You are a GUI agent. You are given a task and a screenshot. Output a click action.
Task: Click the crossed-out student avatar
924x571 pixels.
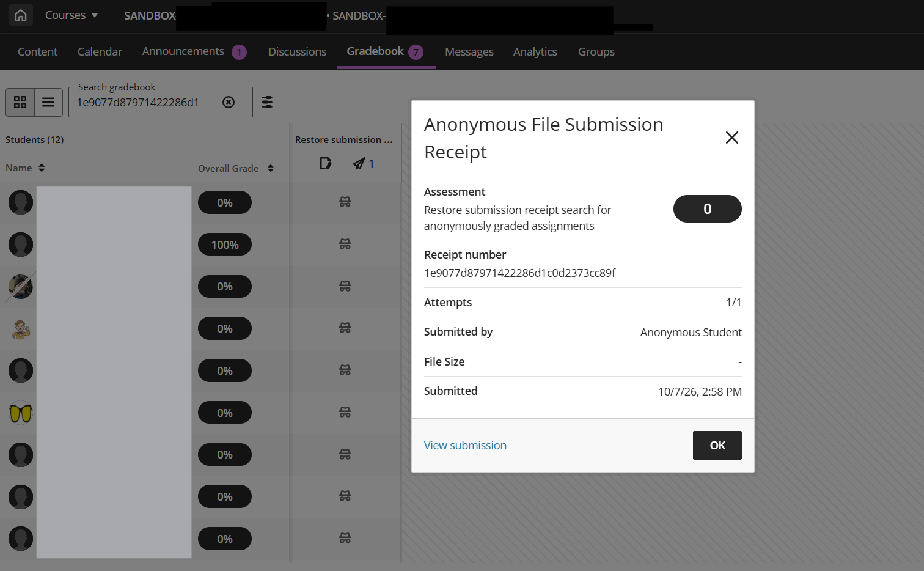tap(21, 287)
